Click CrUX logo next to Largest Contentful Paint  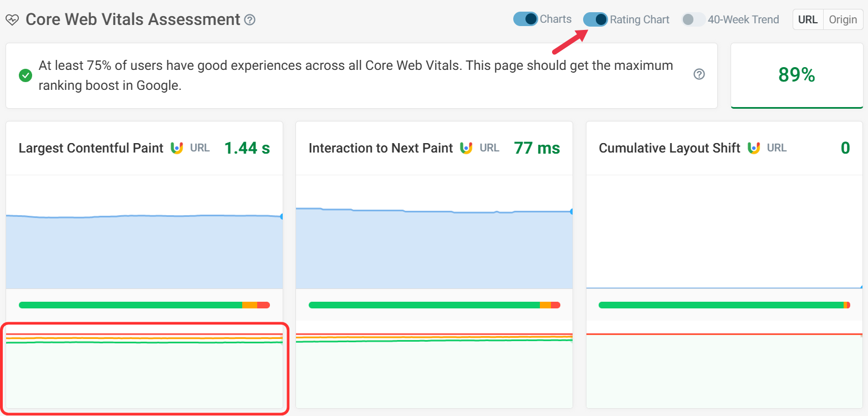click(x=177, y=148)
